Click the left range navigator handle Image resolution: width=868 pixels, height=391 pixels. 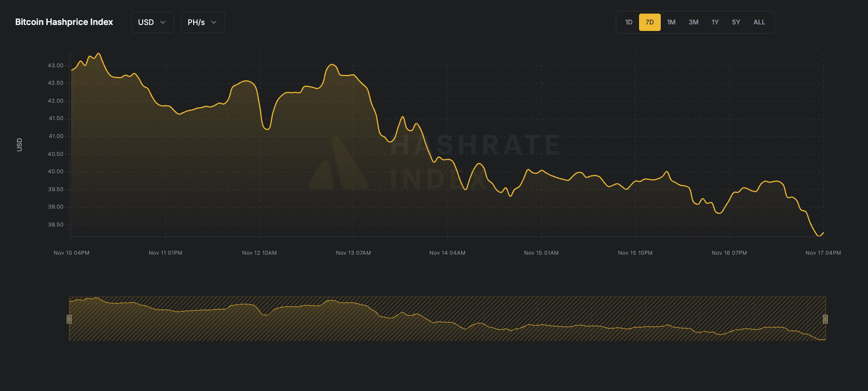(69, 319)
